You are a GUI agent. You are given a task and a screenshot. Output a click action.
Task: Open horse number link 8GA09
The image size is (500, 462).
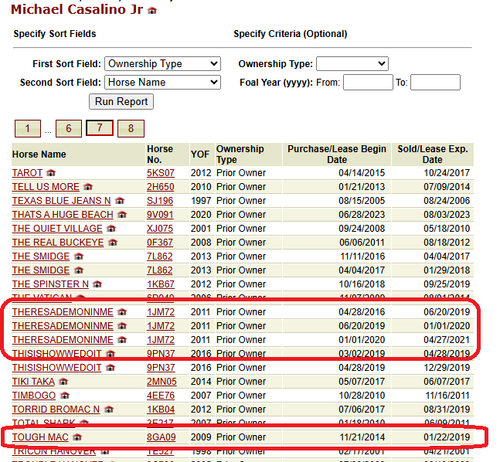(x=161, y=437)
